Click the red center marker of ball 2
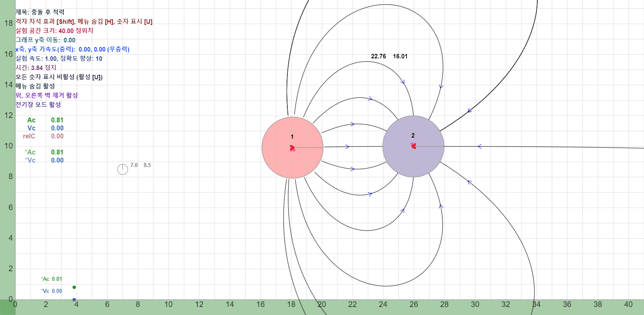 tap(413, 146)
